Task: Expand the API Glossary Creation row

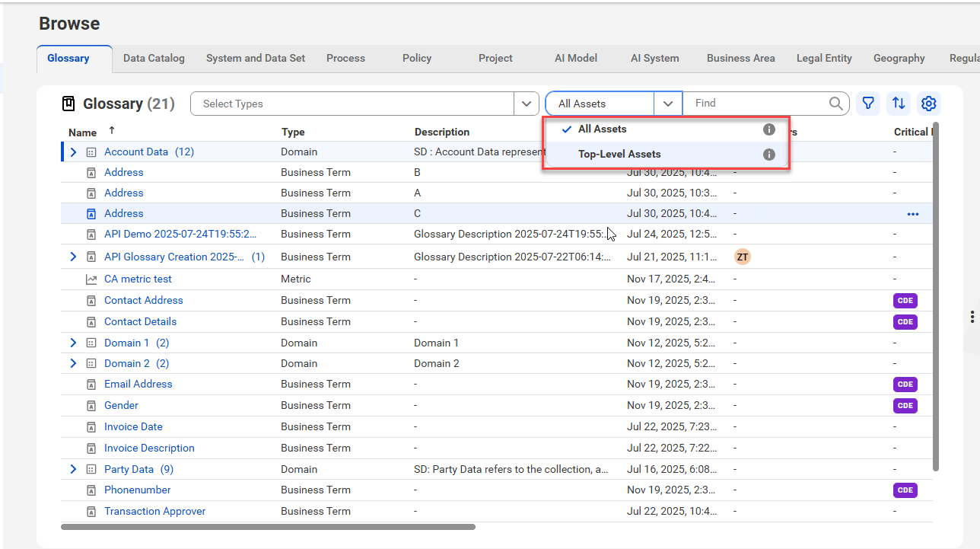Action: (74, 257)
